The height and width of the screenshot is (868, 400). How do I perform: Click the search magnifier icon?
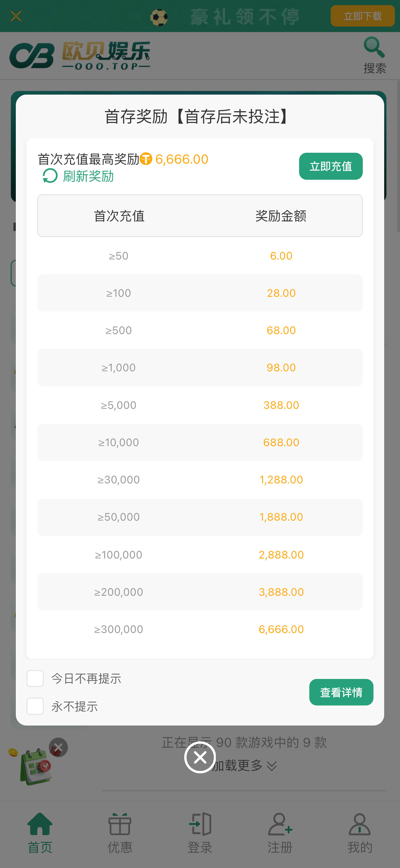[374, 47]
